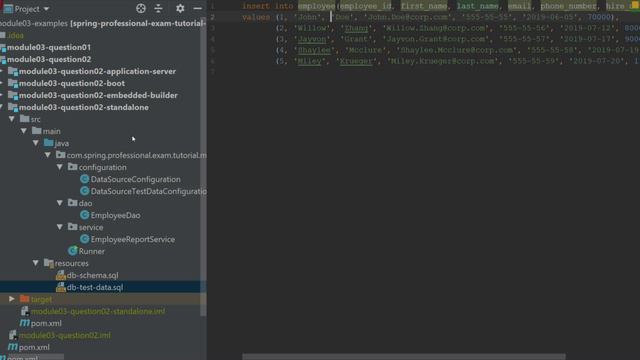Click the src folder icon
640x360 pixels.
coord(24,119)
